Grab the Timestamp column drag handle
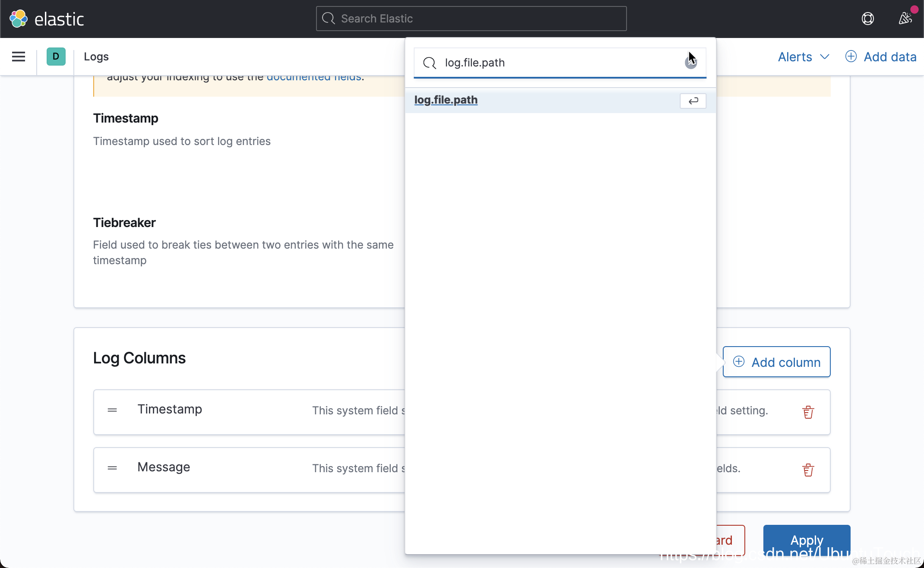The image size is (924, 568). pos(112,410)
